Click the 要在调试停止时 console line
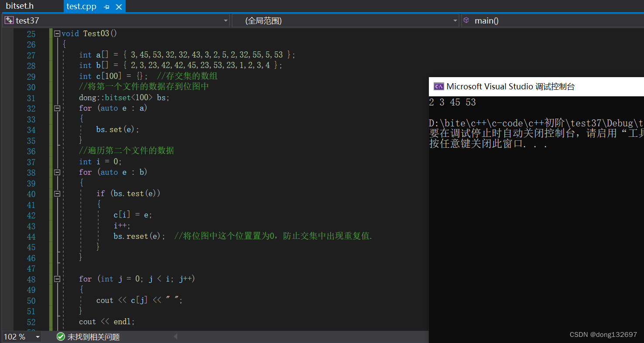The image size is (644, 343). click(x=536, y=134)
